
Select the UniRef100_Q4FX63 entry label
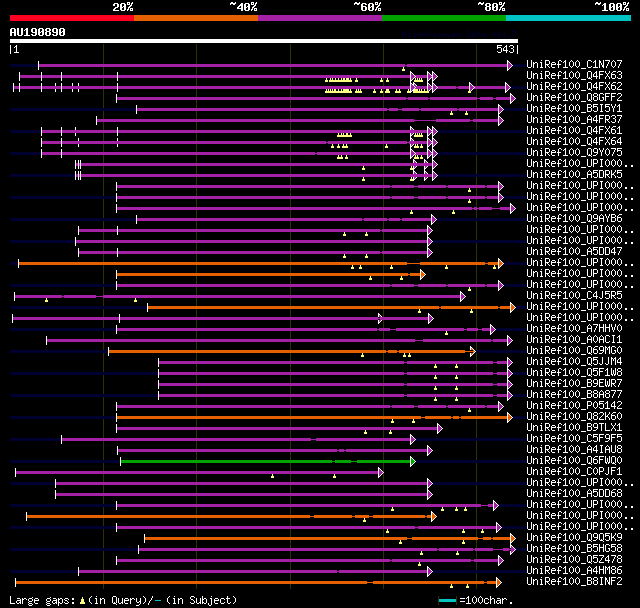click(x=574, y=75)
